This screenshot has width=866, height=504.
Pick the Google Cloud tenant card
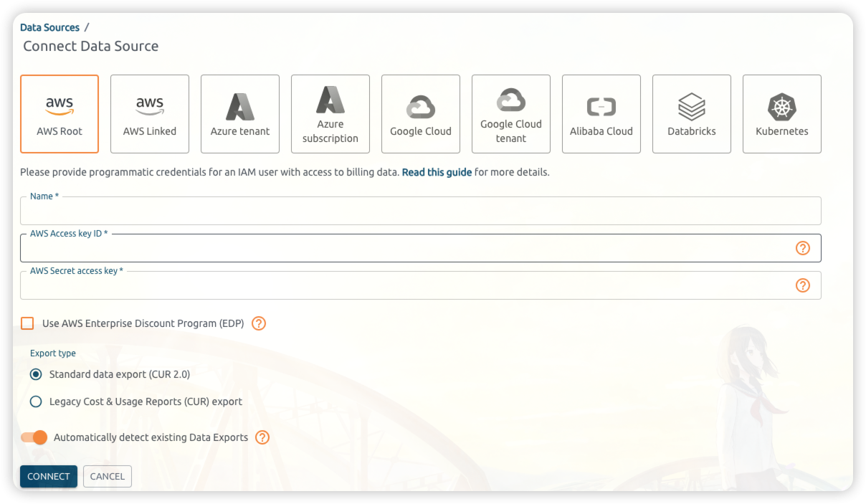click(x=511, y=114)
